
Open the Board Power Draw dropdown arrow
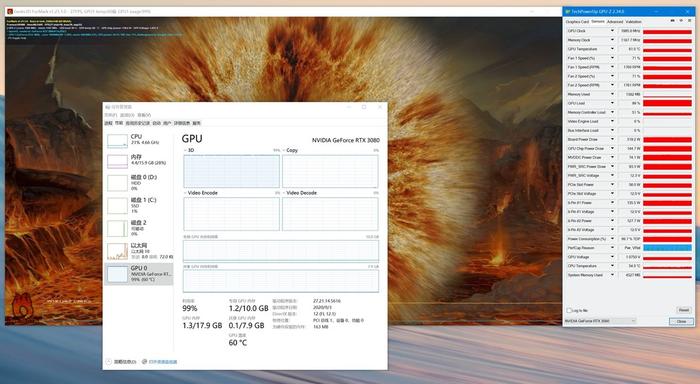click(612, 139)
